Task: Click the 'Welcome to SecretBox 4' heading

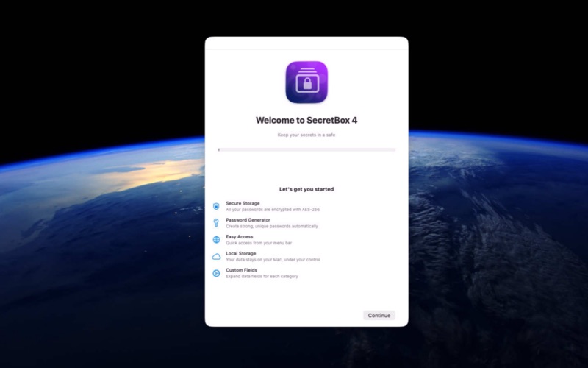Action: (x=306, y=120)
